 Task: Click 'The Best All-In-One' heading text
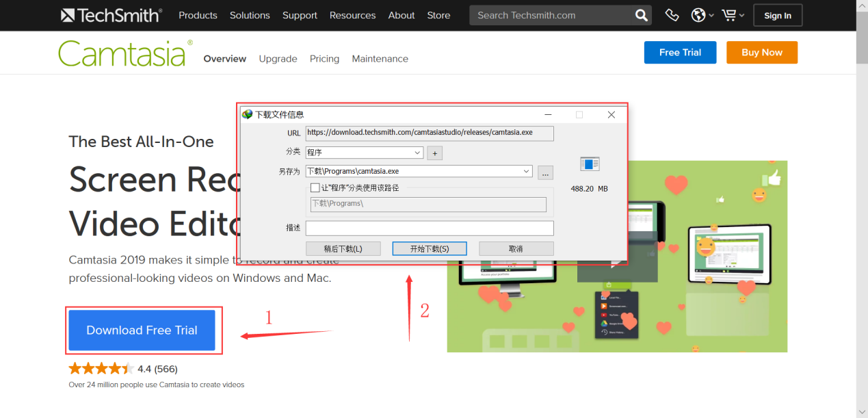141,142
